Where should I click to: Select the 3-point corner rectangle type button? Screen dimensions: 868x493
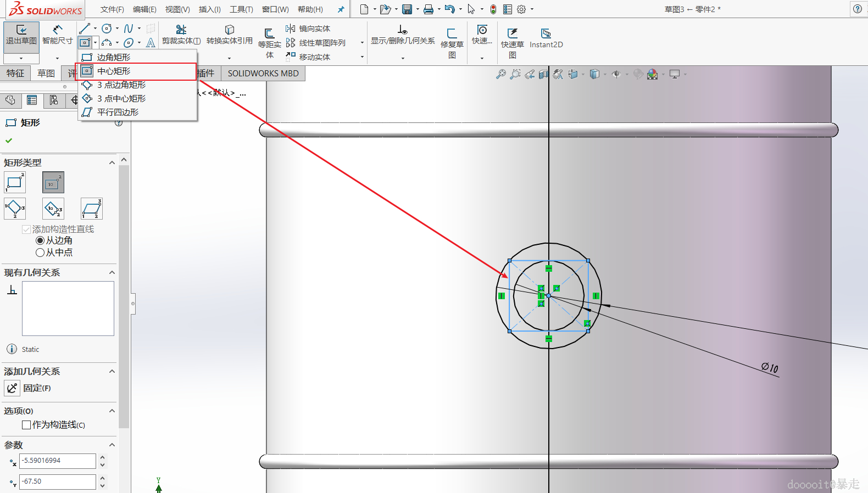pos(15,209)
